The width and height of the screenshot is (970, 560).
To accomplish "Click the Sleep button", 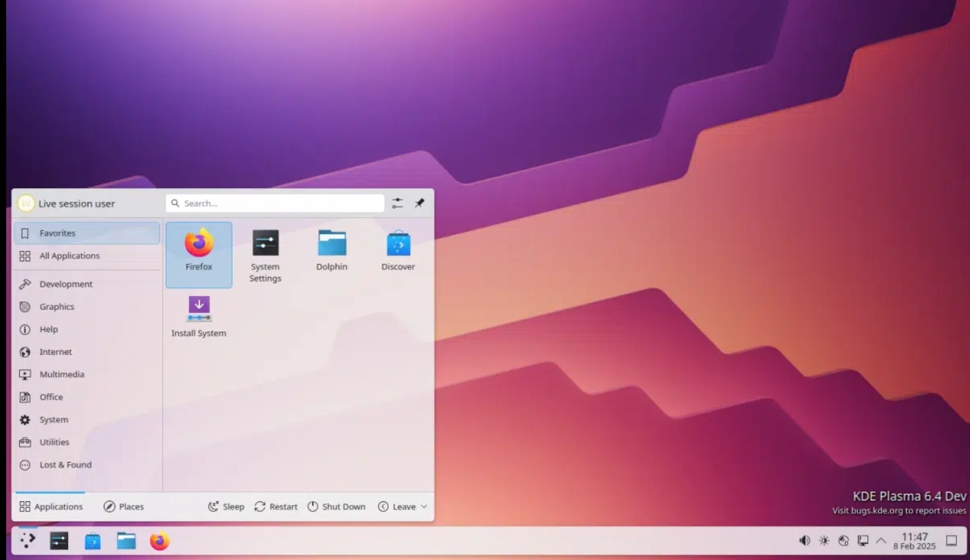I will (x=226, y=507).
